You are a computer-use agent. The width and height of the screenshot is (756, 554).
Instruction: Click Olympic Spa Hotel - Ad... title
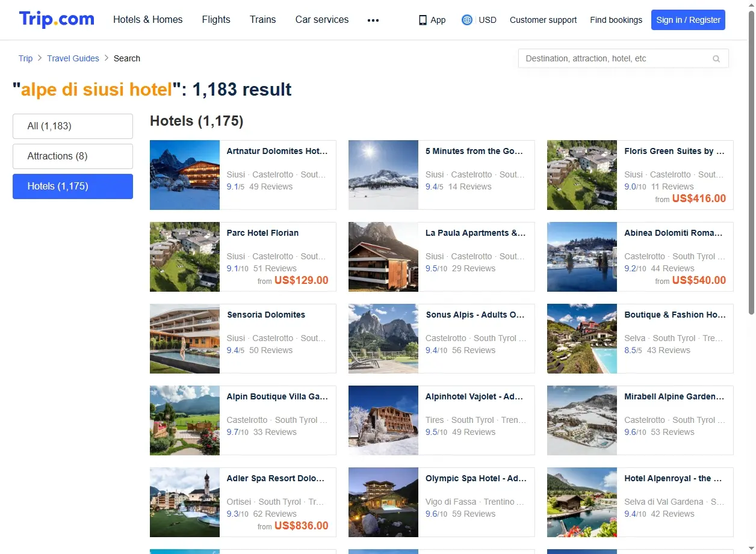coord(476,478)
